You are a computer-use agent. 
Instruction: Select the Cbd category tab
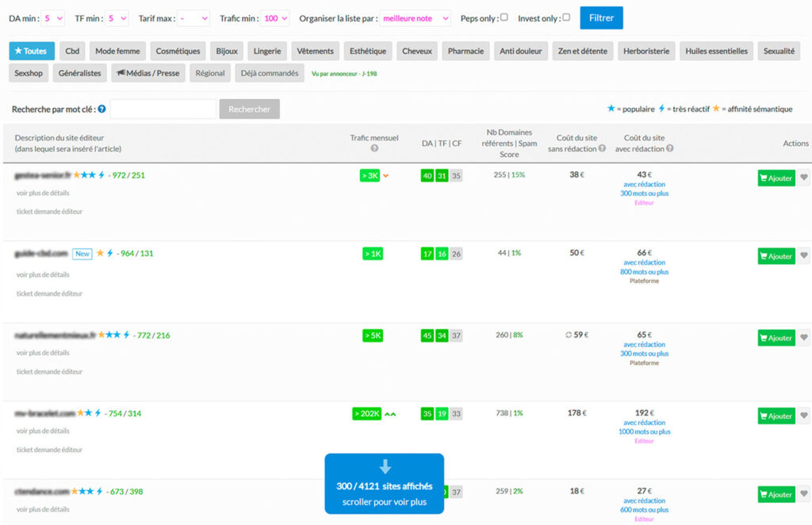(x=72, y=52)
